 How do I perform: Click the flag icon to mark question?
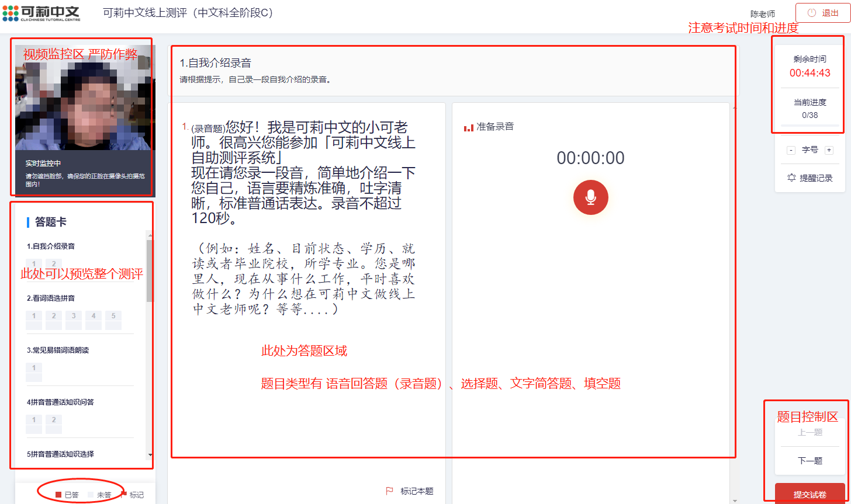coord(390,491)
